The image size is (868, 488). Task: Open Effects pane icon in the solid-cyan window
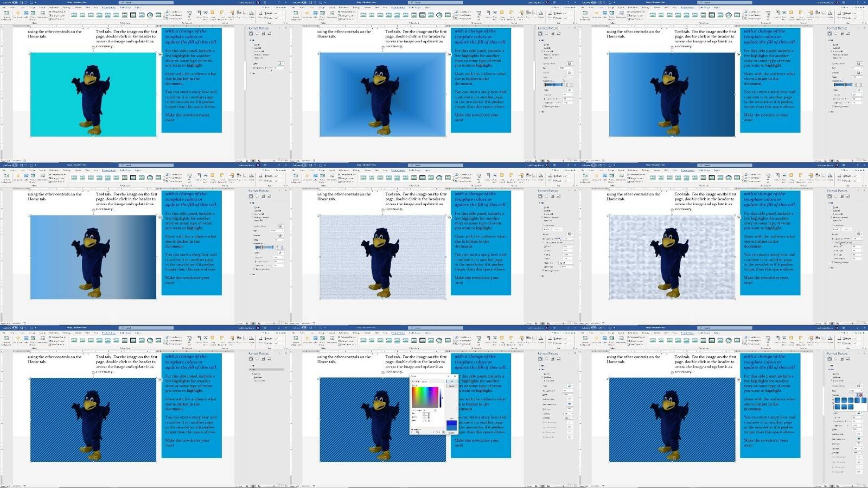[x=257, y=34]
